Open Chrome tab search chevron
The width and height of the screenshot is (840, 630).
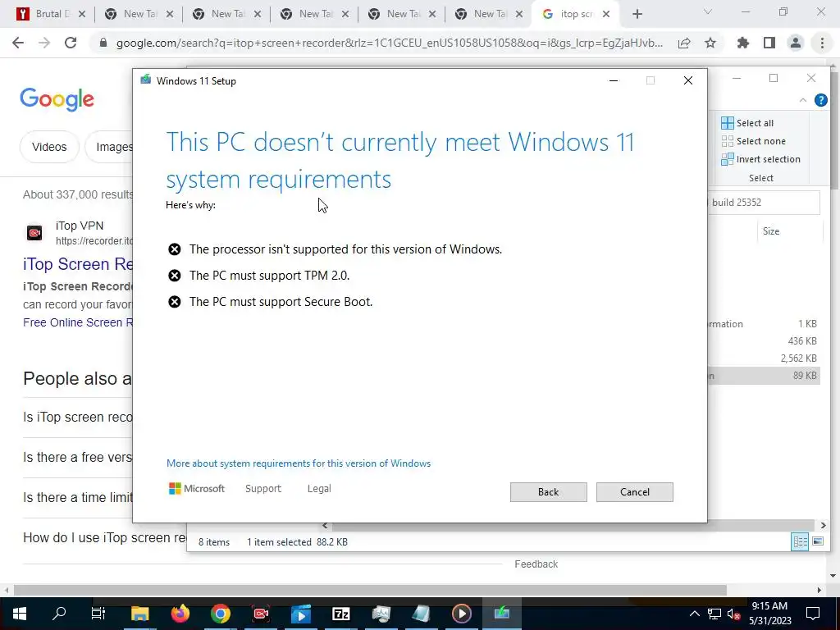tap(708, 11)
